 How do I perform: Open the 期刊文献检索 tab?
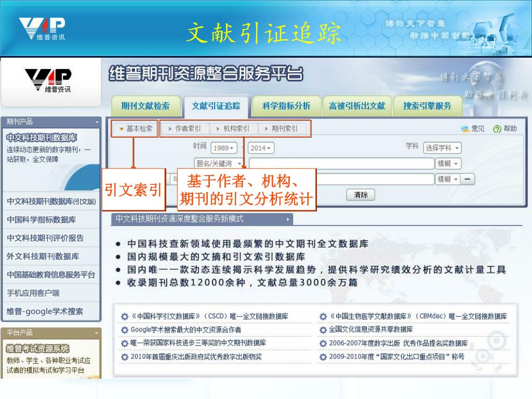145,106
